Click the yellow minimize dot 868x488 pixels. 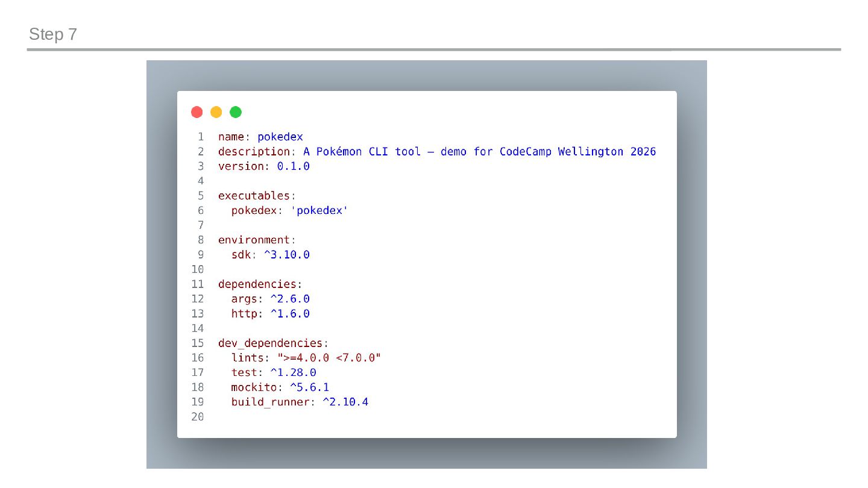tap(216, 112)
